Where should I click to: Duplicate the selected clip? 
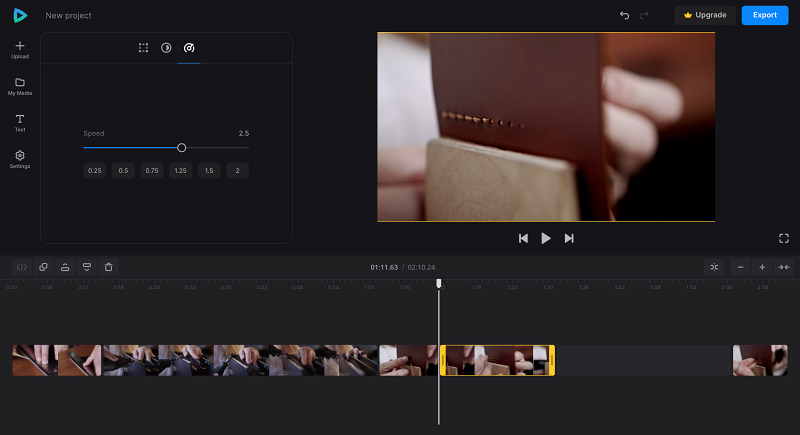point(43,267)
